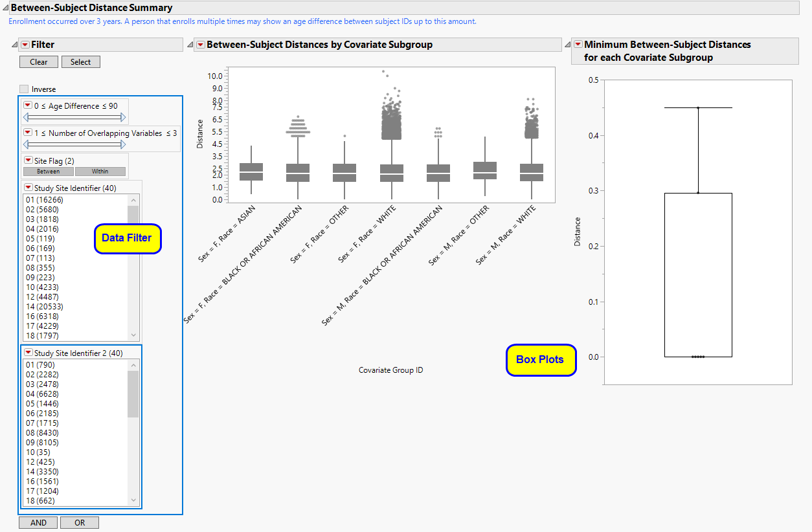
Task: Open Minimum Between-Subject Distances red triangle menu
Action: pyautogui.click(x=578, y=45)
